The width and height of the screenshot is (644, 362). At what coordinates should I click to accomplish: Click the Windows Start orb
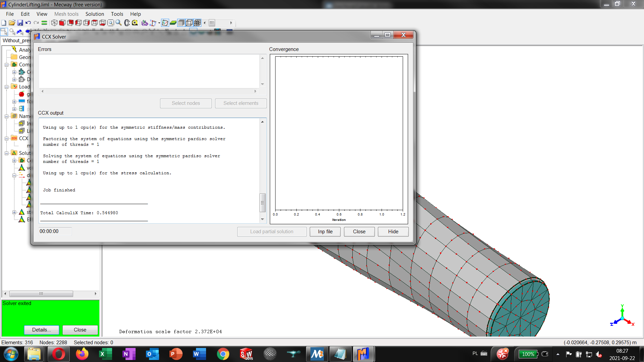[11, 354]
